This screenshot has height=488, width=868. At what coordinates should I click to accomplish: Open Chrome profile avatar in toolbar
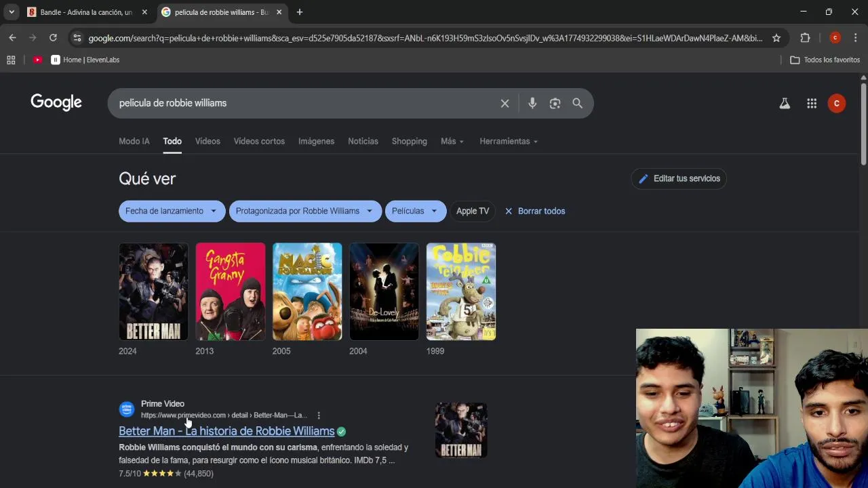tap(835, 38)
